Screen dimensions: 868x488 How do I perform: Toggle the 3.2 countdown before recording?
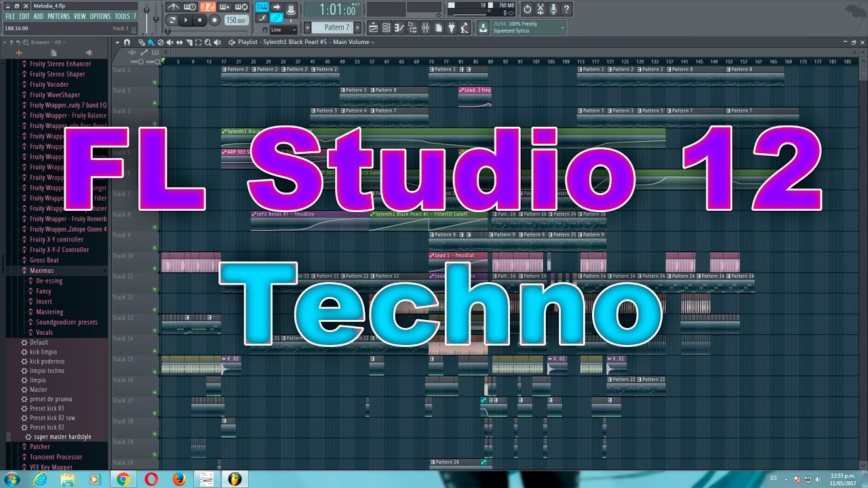[207, 7]
